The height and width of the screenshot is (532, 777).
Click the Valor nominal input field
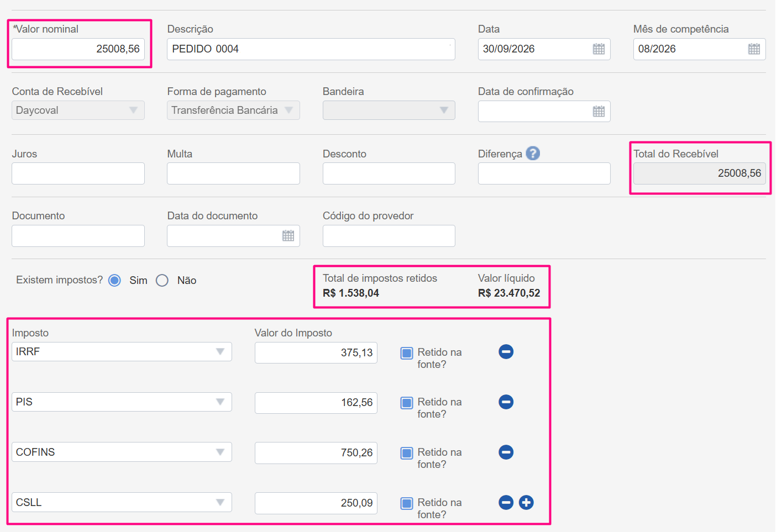click(78, 49)
